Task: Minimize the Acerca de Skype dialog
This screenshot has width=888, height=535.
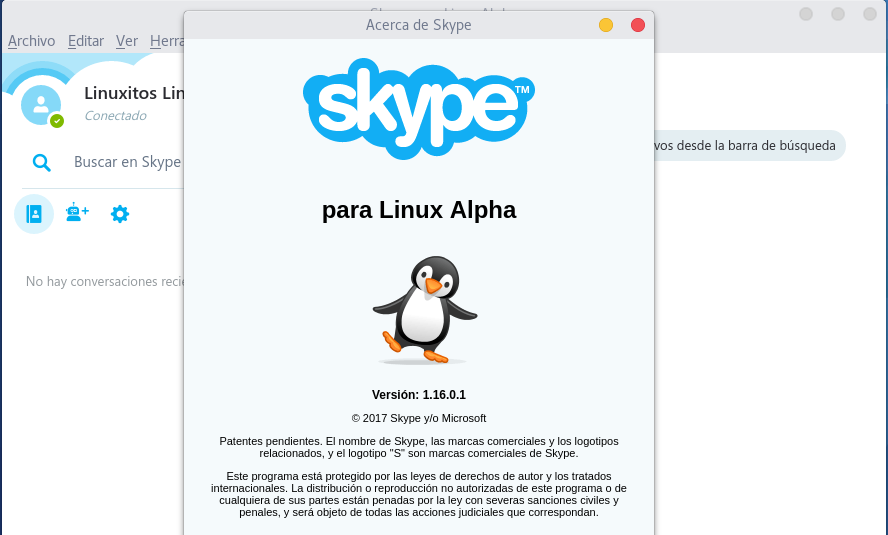Action: [606, 25]
